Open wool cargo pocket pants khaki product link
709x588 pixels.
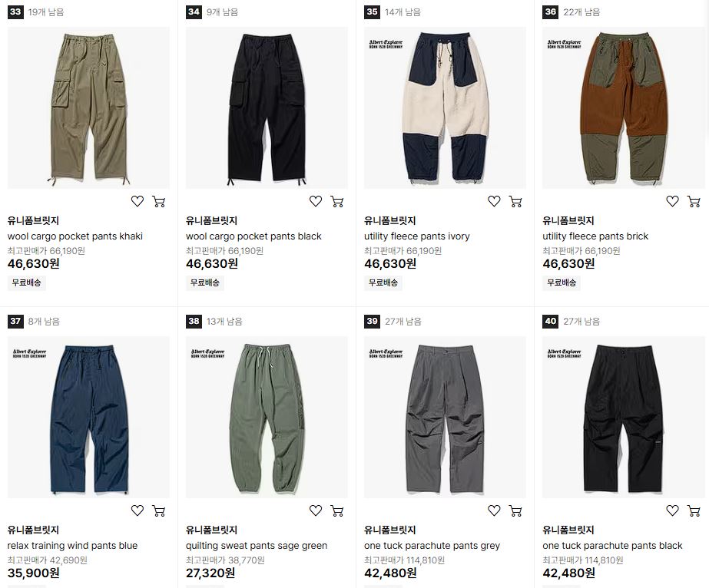[x=75, y=236]
